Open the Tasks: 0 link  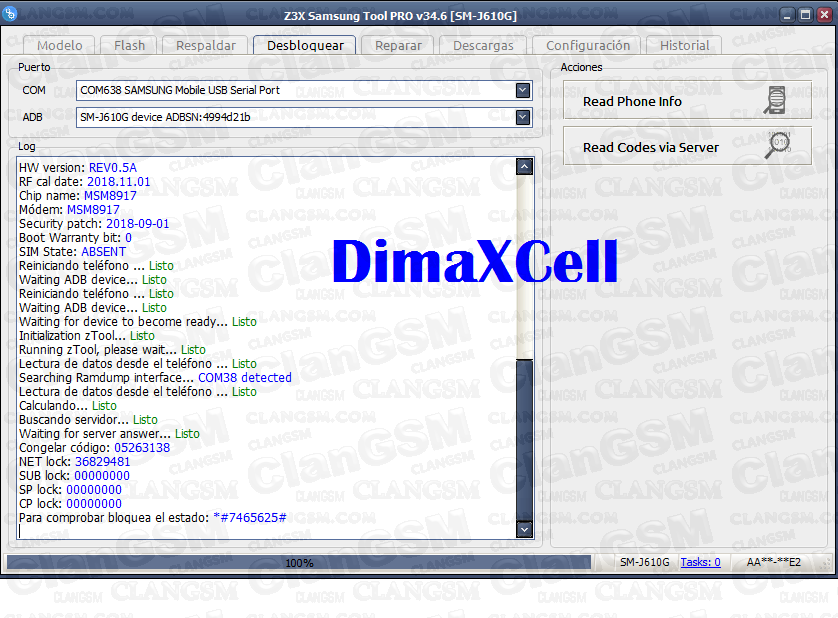click(x=700, y=562)
